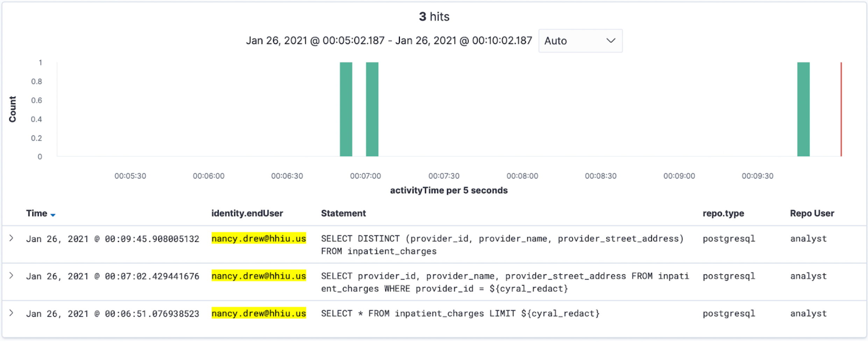The width and height of the screenshot is (868, 343).
Task: Select histogram bar right after 00:07:00
Action: [372, 109]
